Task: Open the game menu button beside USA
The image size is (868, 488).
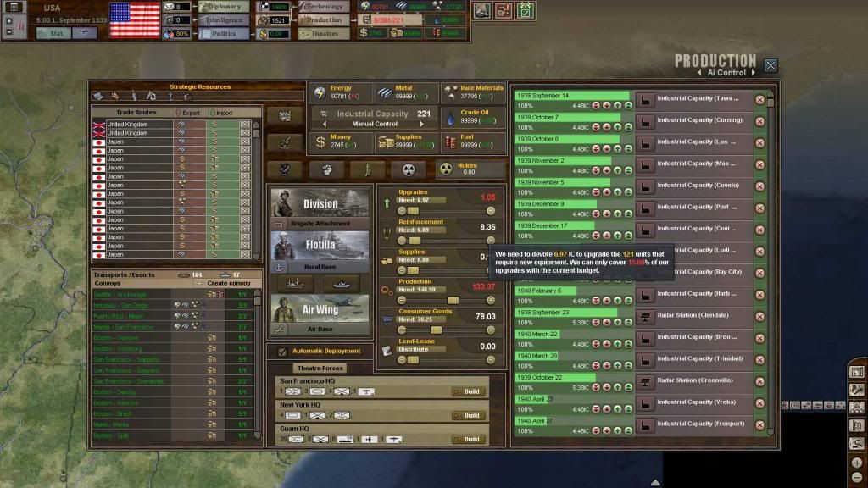Action: pyautogui.click(x=14, y=7)
